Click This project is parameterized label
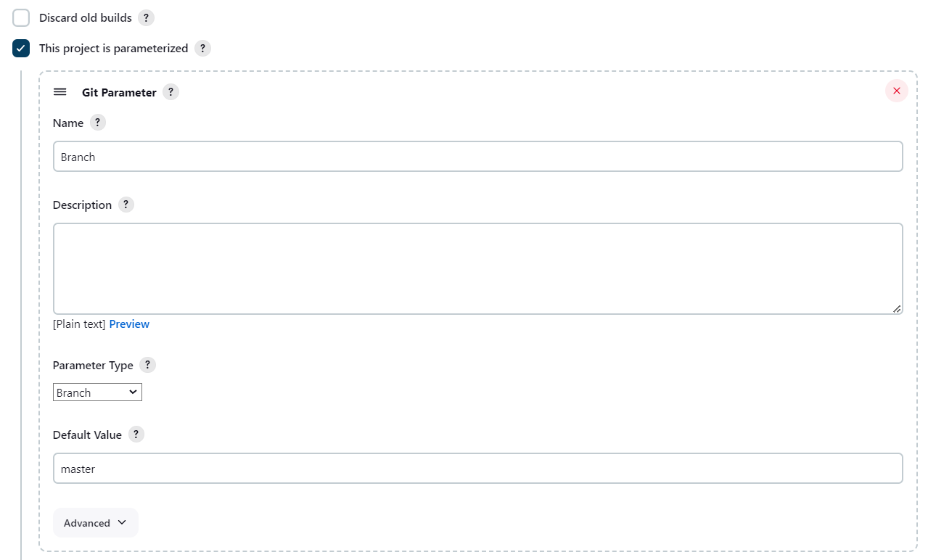 pyautogui.click(x=113, y=49)
